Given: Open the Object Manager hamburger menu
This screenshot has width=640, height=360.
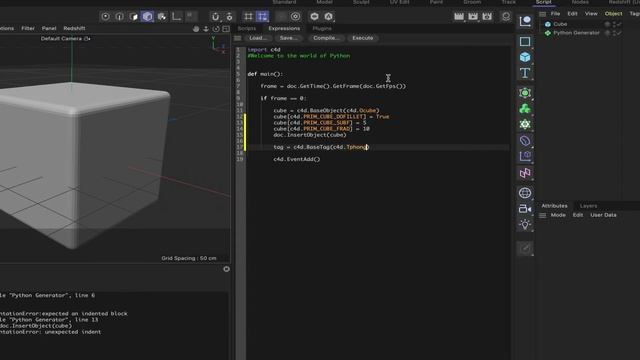Looking at the screenshot, I should 542,14.
